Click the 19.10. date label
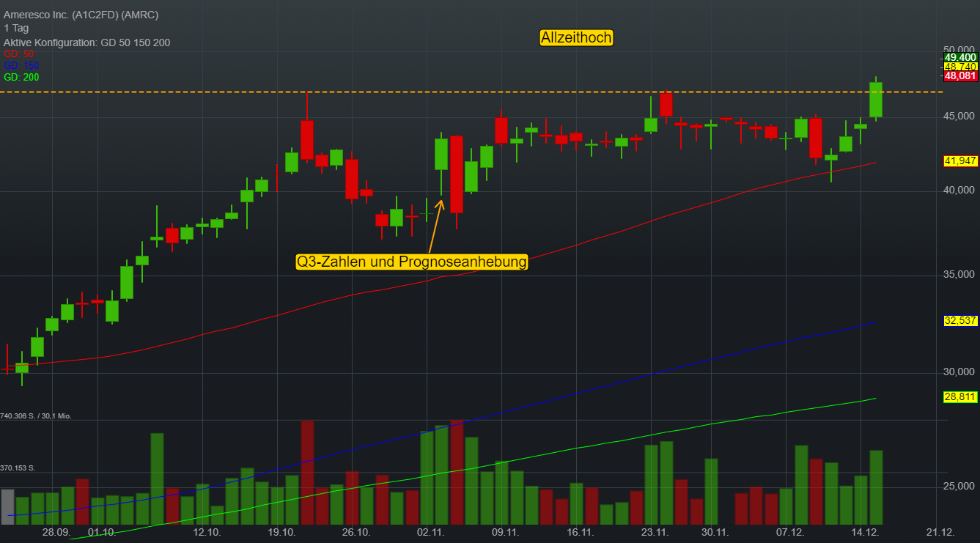 281,532
